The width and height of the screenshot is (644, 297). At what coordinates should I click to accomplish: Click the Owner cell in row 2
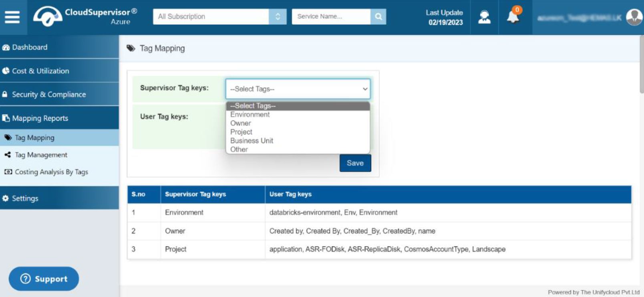[213, 231]
